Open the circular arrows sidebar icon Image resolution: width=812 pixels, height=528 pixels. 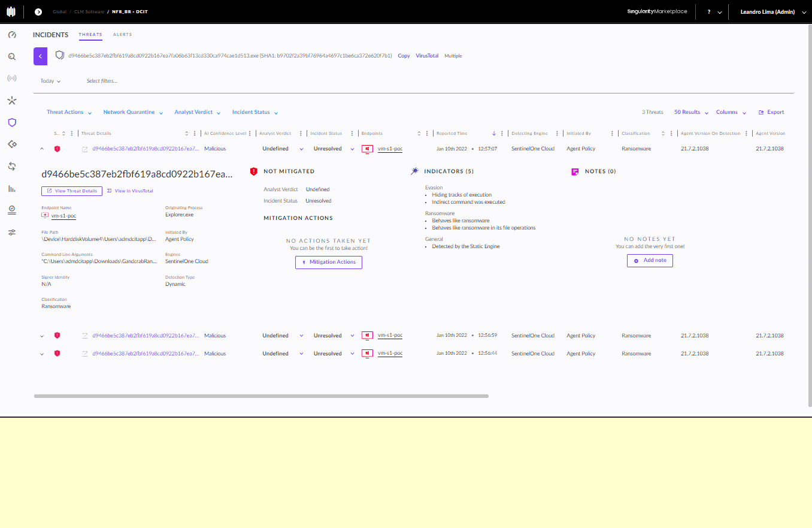click(x=12, y=166)
